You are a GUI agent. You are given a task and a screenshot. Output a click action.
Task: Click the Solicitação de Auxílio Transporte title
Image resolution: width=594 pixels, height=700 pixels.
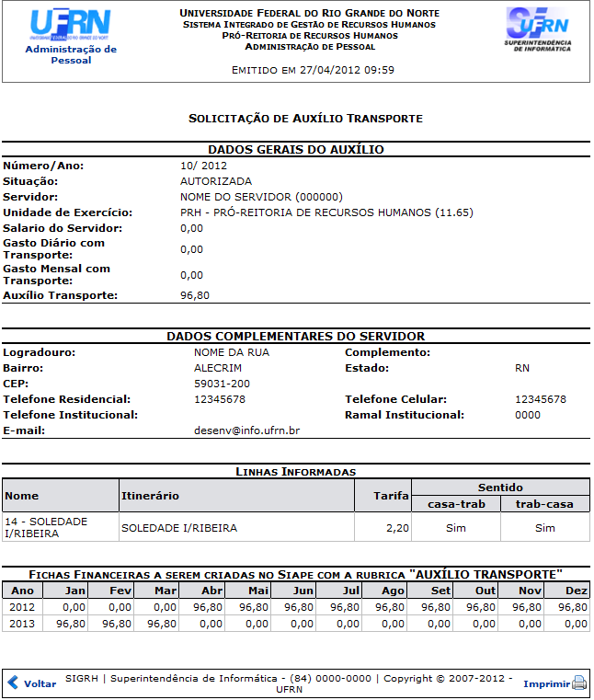pyautogui.click(x=305, y=119)
